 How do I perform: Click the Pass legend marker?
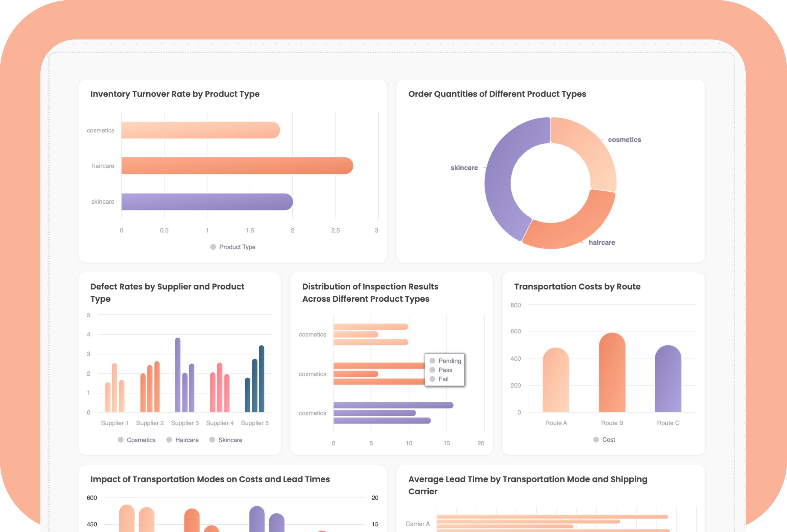pos(433,370)
